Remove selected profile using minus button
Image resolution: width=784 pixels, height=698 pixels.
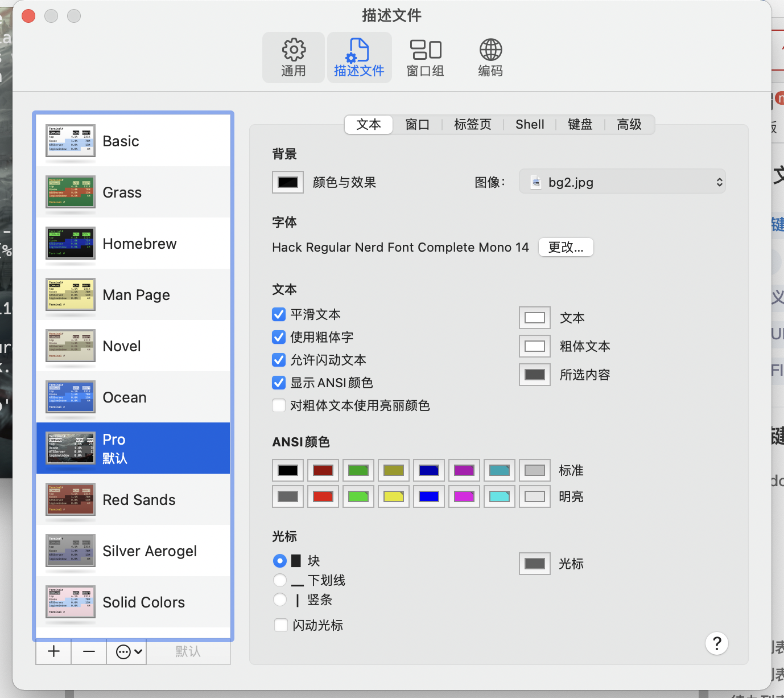point(88,651)
